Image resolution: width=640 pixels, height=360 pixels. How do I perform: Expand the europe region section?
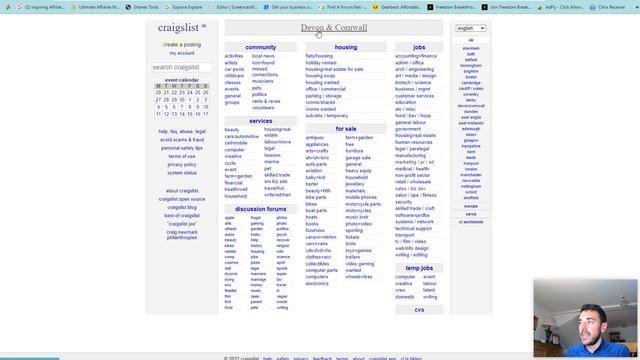471,206
